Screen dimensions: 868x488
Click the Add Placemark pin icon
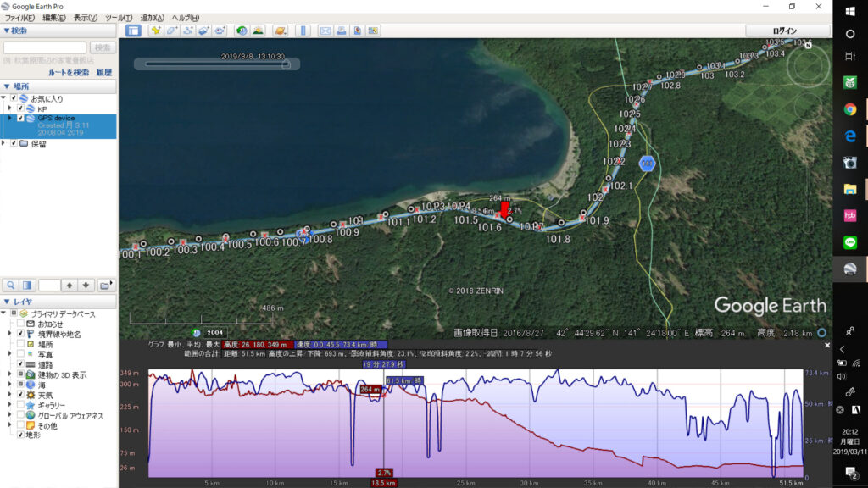tap(156, 30)
